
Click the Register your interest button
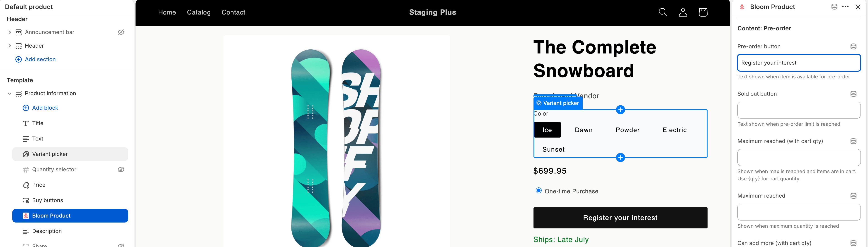[x=620, y=218]
